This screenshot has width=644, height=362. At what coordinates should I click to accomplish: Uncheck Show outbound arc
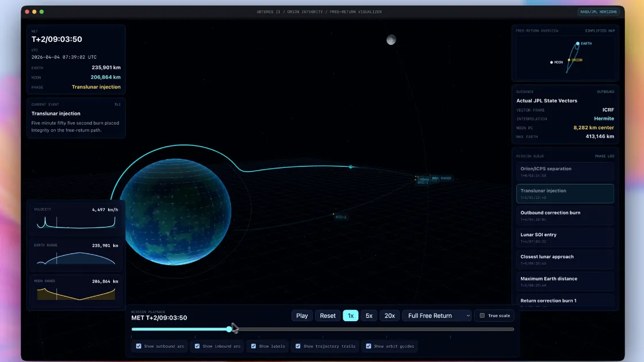point(139,346)
